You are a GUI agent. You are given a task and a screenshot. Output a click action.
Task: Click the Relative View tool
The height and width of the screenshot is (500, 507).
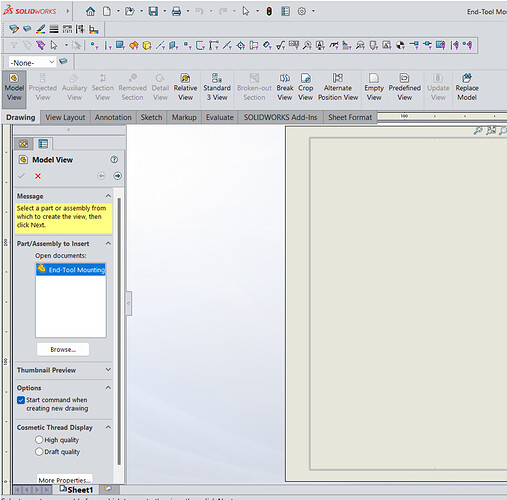point(185,88)
